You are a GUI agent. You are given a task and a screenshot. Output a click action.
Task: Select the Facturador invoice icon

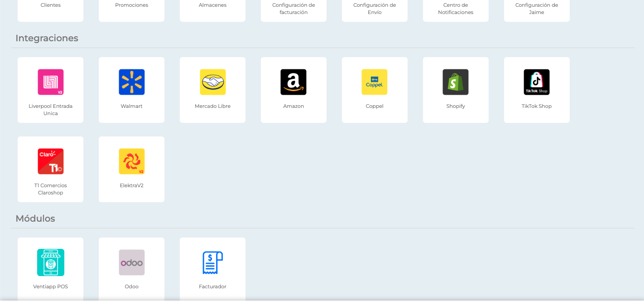(x=212, y=262)
